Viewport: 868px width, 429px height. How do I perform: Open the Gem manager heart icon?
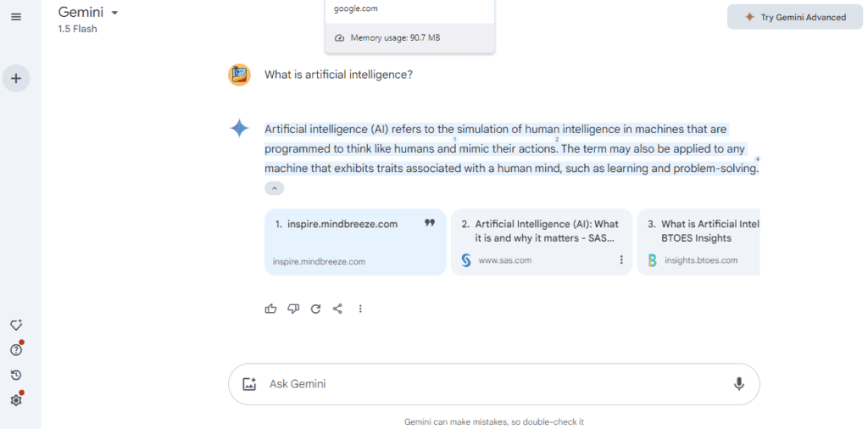click(x=16, y=325)
